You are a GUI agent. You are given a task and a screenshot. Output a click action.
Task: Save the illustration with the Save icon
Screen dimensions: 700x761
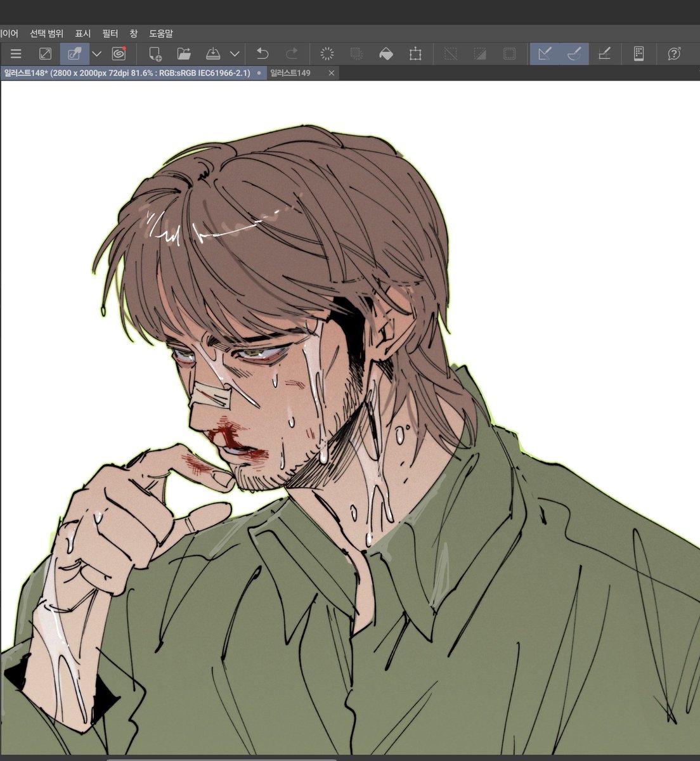pyautogui.click(x=214, y=54)
